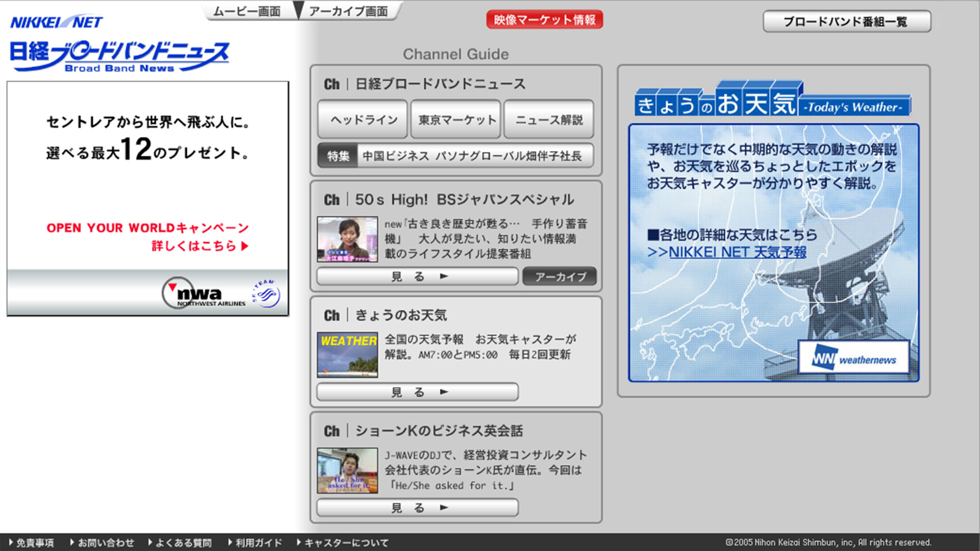Click the 全国の天気予報 description text

click(x=480, y=347)
